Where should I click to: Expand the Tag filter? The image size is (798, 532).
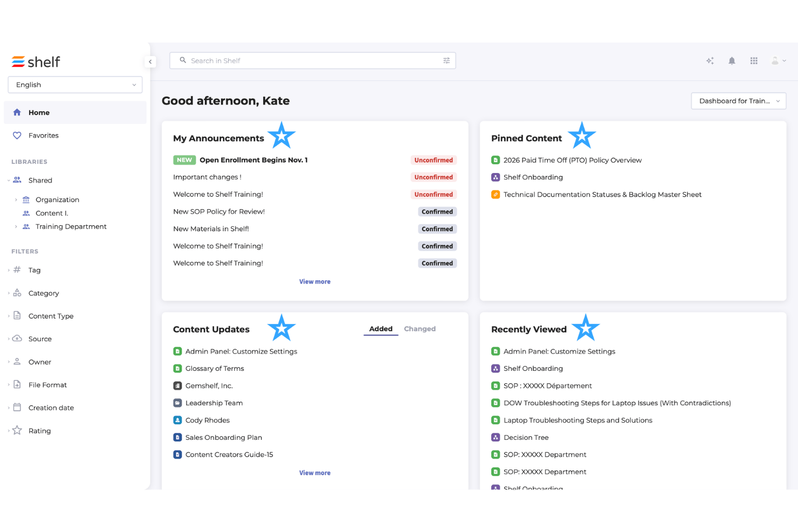pyautogui.click(x=9, y=270)
